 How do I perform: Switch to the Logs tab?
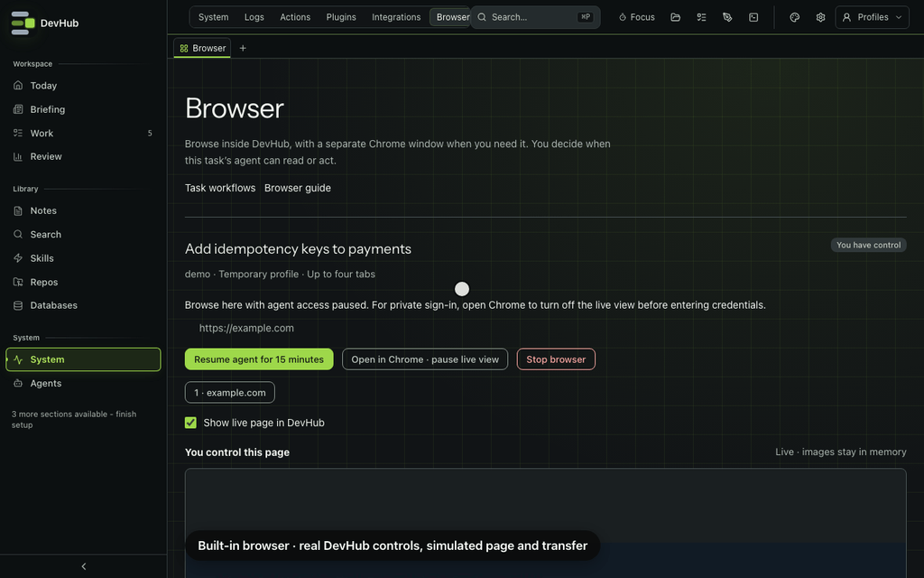click(x=254, y=17)
